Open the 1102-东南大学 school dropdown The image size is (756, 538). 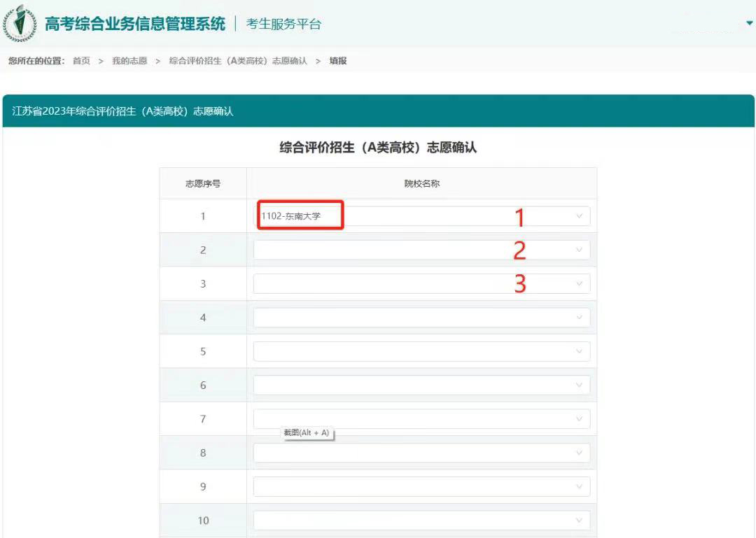click(x=421, y=216)
